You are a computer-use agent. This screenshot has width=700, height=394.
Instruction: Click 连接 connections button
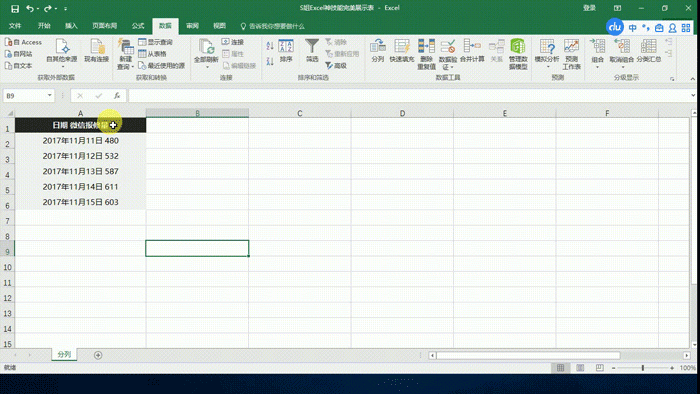(233, 42)
